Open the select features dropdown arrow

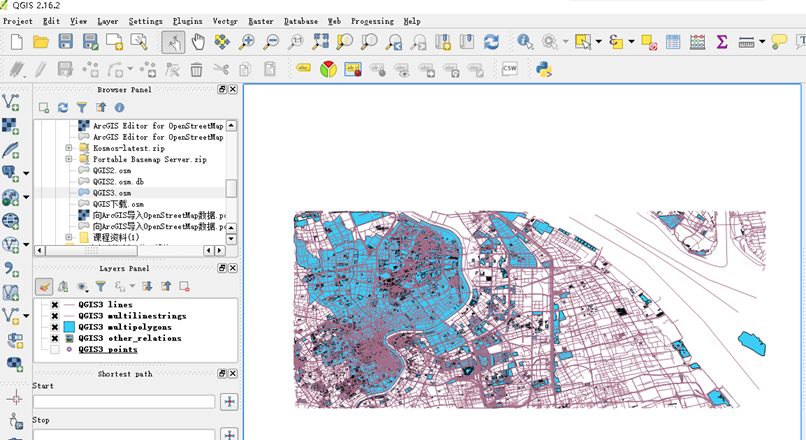click(598, 42)
